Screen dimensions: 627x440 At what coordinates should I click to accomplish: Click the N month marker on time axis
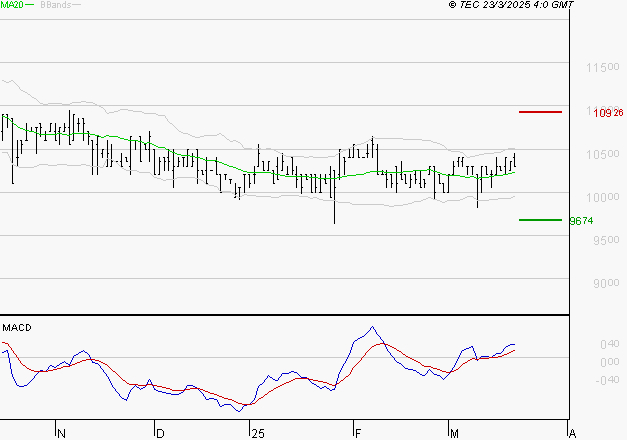coord(61,434)
